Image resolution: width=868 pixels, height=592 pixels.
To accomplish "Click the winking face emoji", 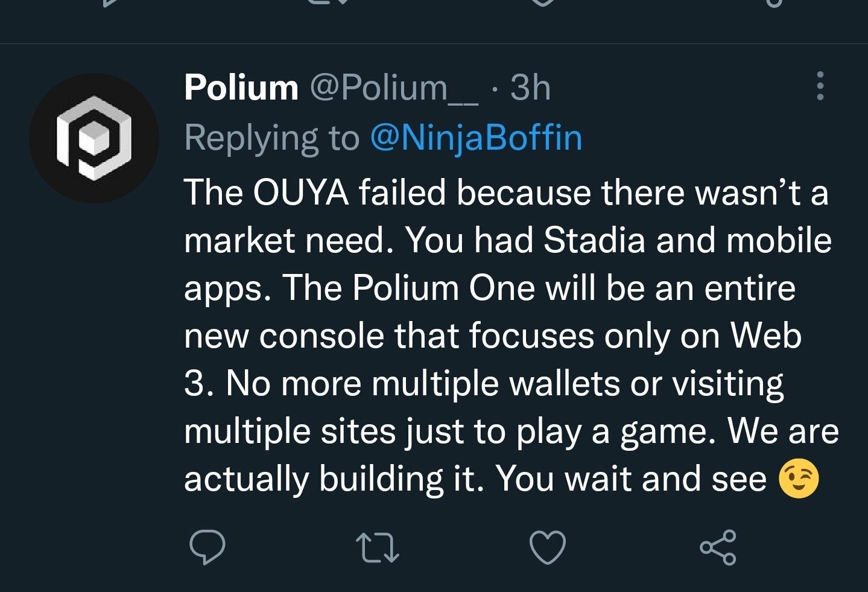I will tap(799, 479).
